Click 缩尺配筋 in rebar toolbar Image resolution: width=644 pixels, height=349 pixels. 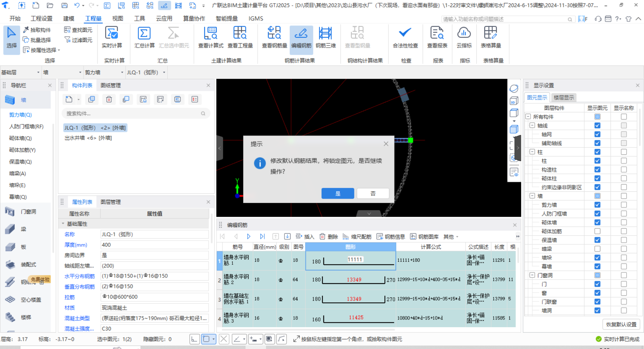(x=357, y=237)
